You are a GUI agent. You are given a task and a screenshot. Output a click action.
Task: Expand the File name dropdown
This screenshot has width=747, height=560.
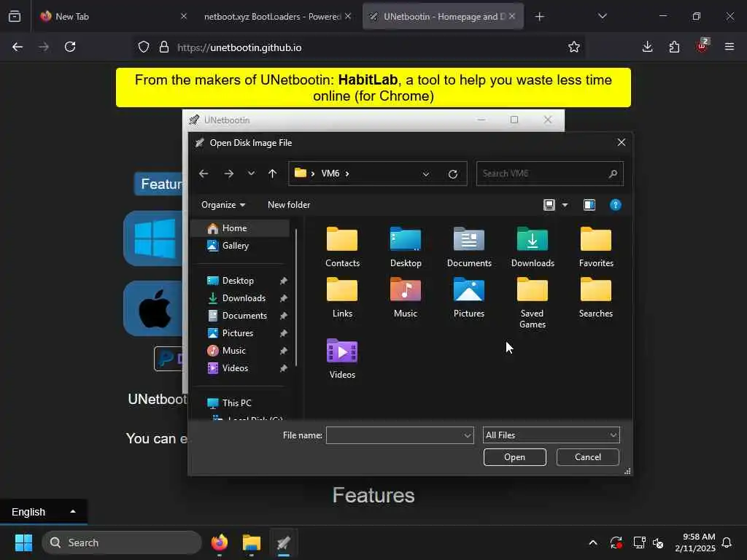coord(468,435)
